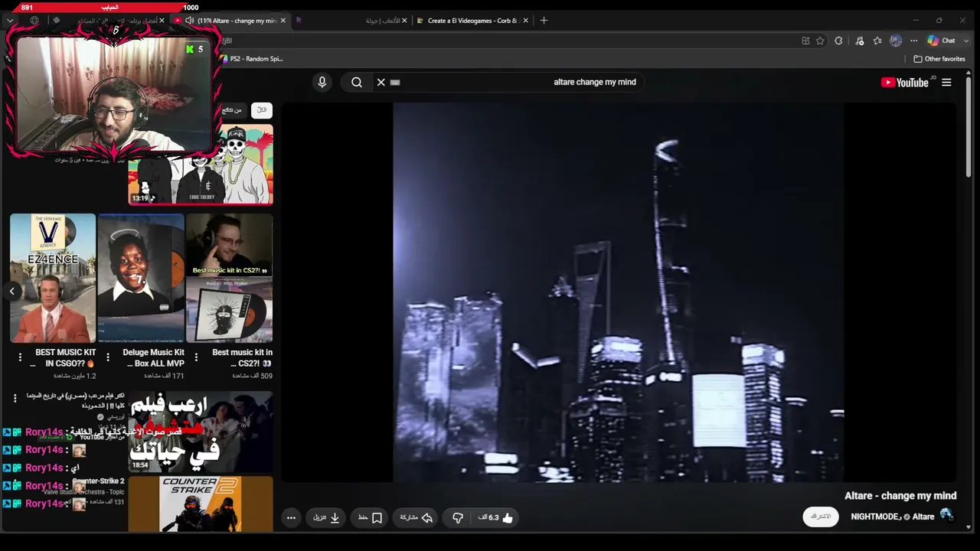This screenshot has height=551, width=980.
Task: Dislike the Altare video
Action: [457, 517]
